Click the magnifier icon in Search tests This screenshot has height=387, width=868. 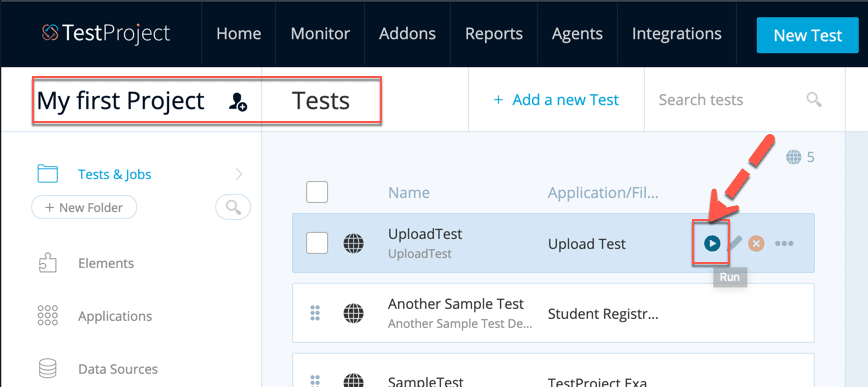[814, 100]
